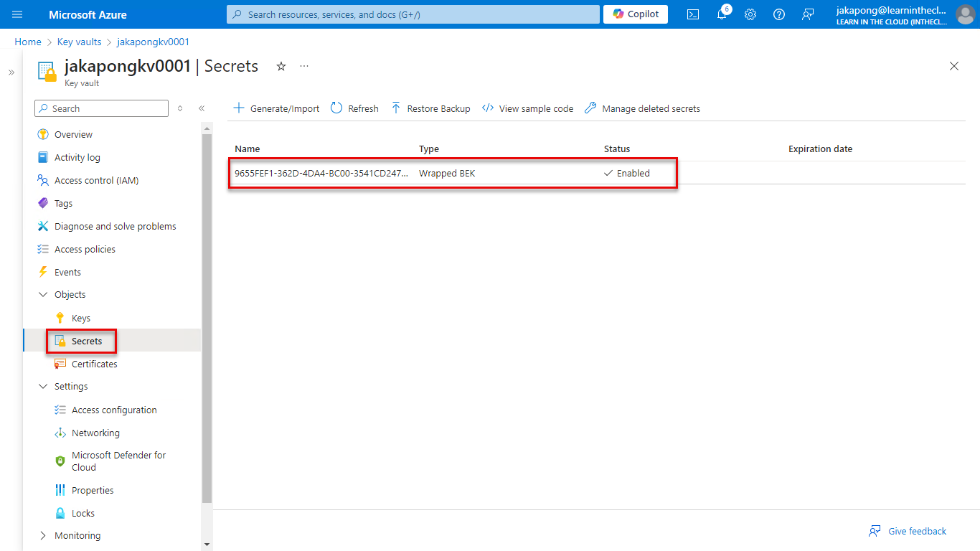Click the Expiration date column header
This screenshot has height=551, width=980.
820,149
